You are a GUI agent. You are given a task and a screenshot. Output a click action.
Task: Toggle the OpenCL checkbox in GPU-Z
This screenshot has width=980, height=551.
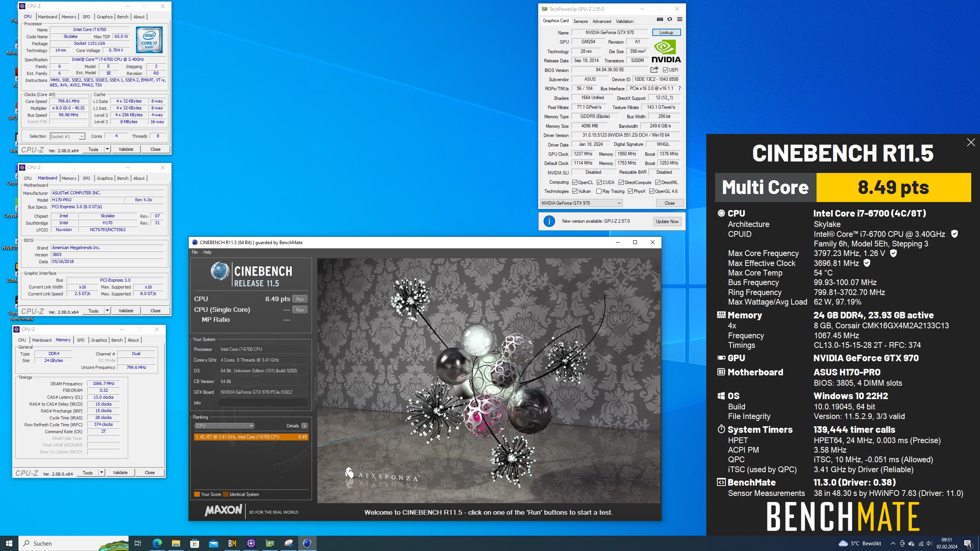click(x=575, y=183)
